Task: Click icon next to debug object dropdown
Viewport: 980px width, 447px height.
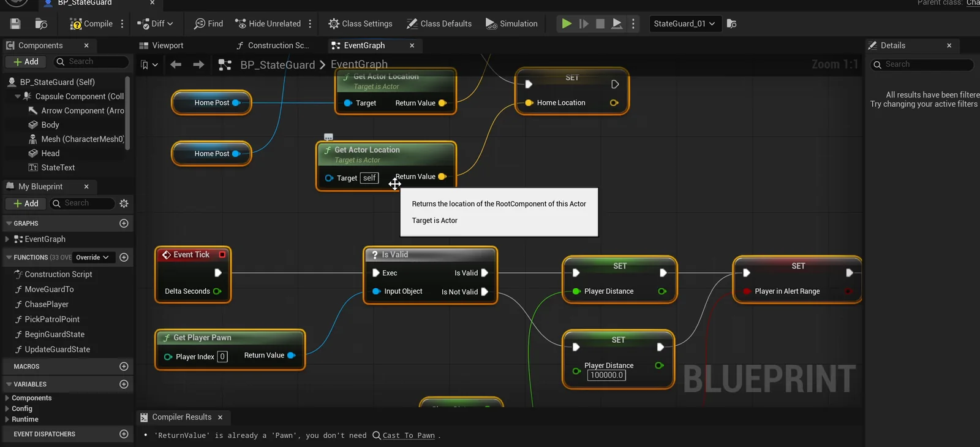Action: 731,24
